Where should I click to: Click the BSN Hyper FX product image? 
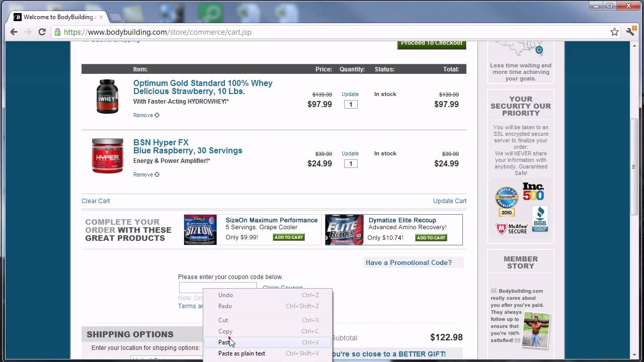tap(107, 156)
